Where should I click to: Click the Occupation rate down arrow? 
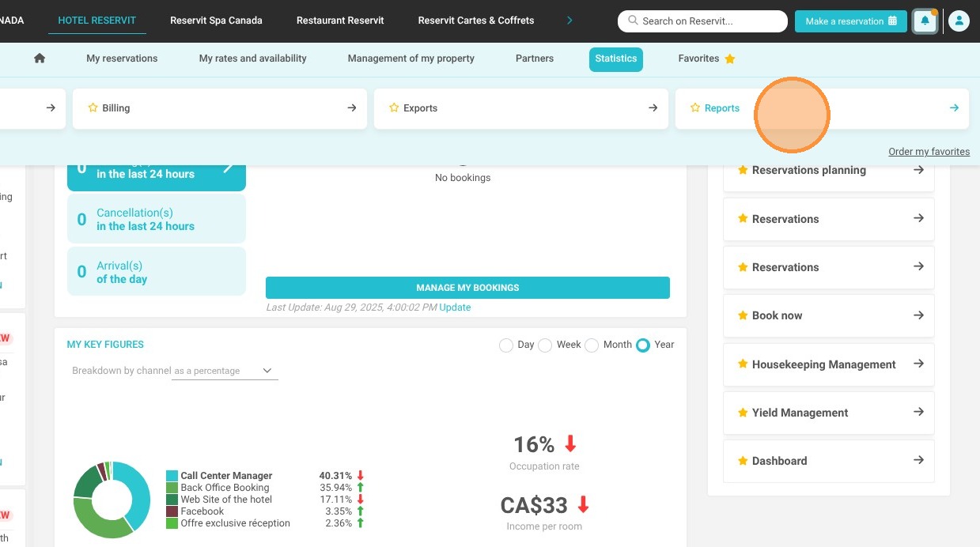[x=570, y=444]
